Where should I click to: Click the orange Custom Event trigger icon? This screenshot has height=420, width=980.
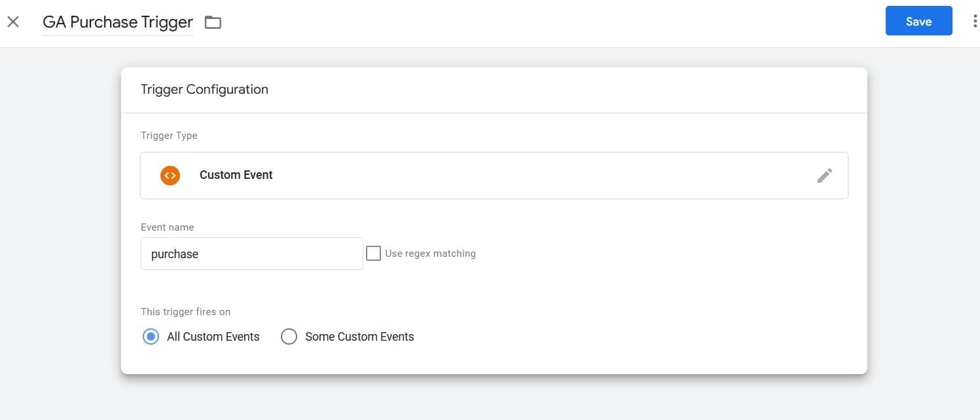point(170,175)
